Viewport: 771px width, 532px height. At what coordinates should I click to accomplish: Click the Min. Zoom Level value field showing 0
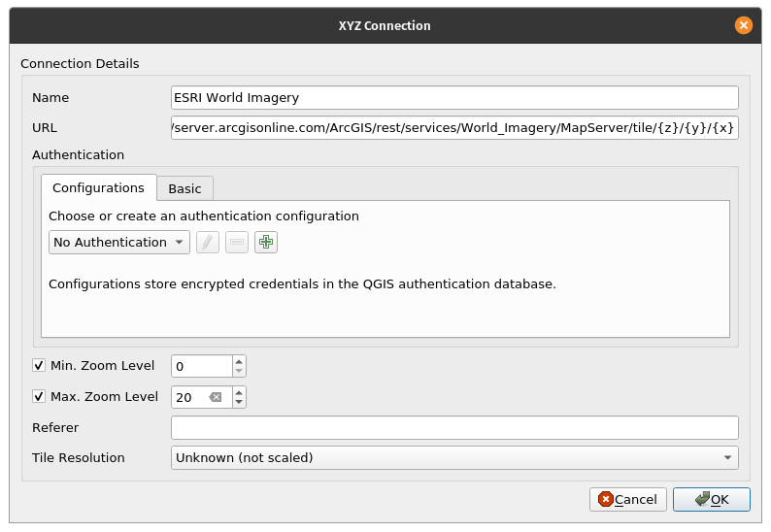(202, 366)
